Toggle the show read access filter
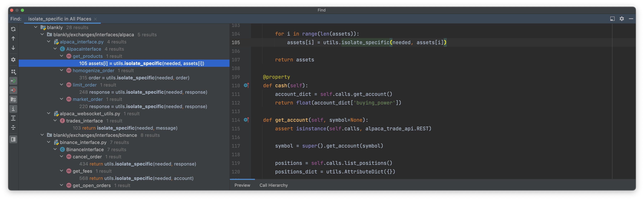644x200 pixels. pos(13,81)
